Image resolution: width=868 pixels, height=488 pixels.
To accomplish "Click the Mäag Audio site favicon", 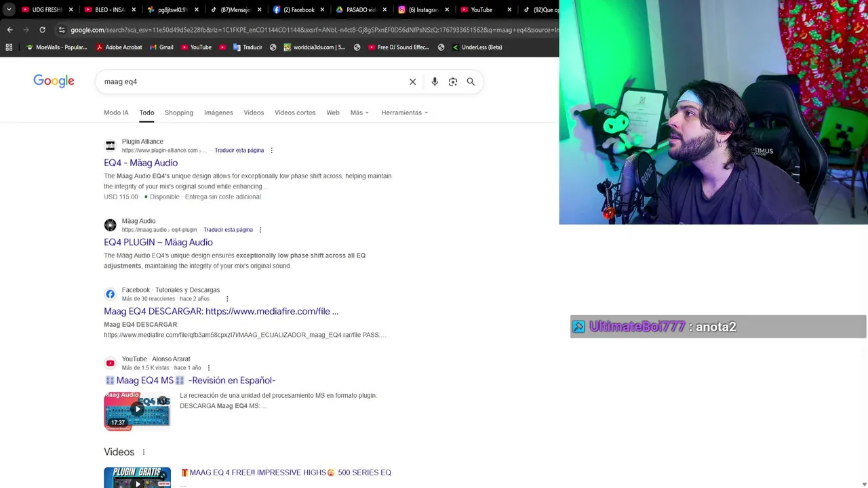I will 110,225.
